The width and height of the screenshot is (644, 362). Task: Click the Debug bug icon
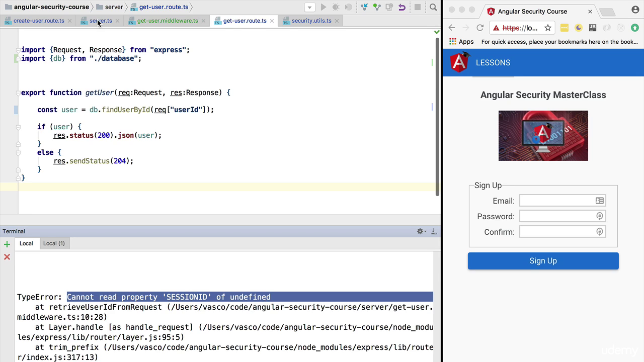[336, 7]
